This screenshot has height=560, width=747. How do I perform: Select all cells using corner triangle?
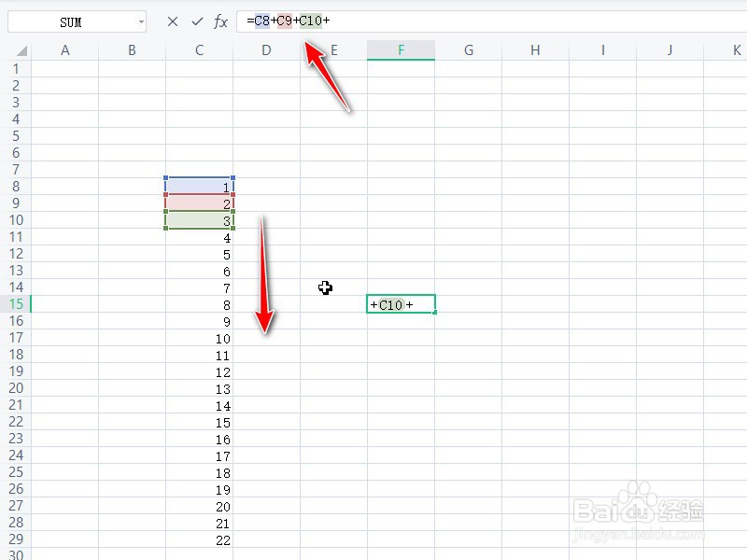click(21, 50)
